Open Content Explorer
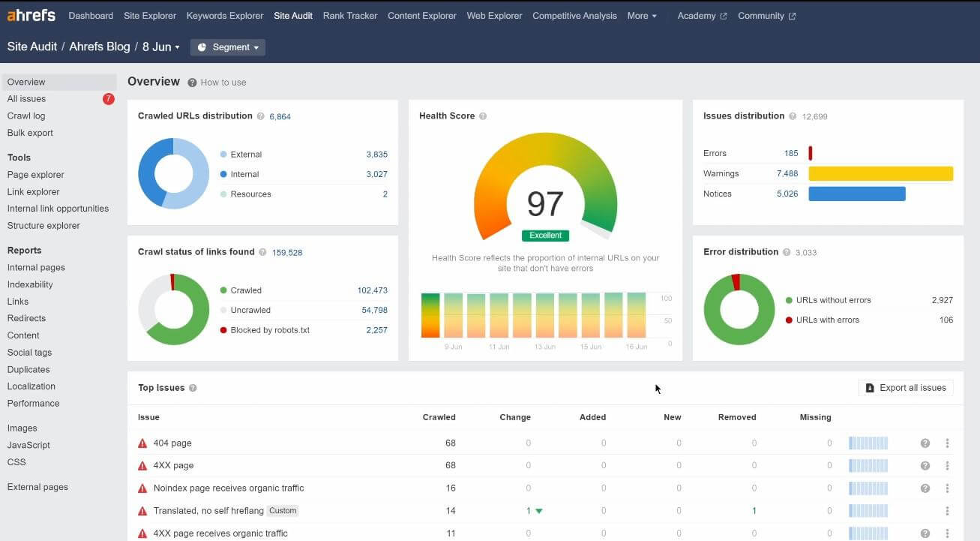Image resolution: width=980 pixels, height=541 pixels. point(422,16)
